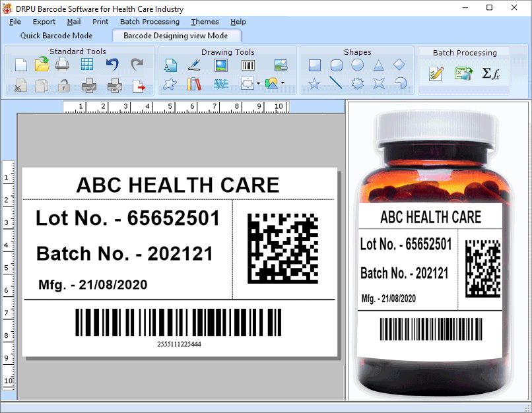Minimize the DRPU Barcode Software window

(x=465, y=8)
